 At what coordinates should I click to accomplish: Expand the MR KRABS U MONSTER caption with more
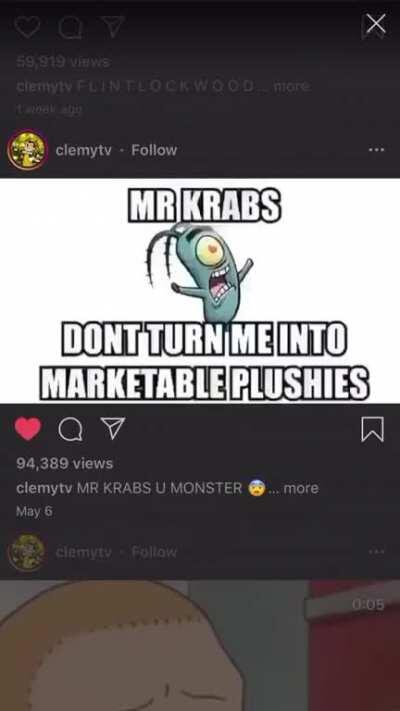coord(301,488)
